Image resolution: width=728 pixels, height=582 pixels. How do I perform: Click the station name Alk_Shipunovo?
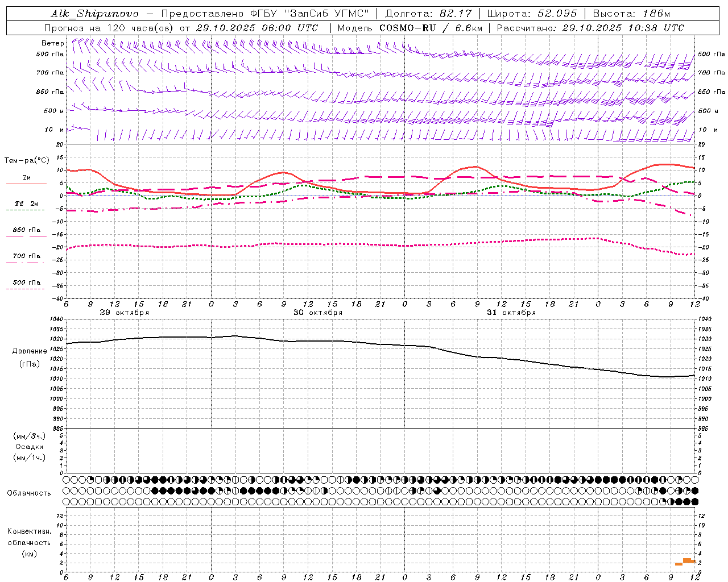[x=94, y=14]
